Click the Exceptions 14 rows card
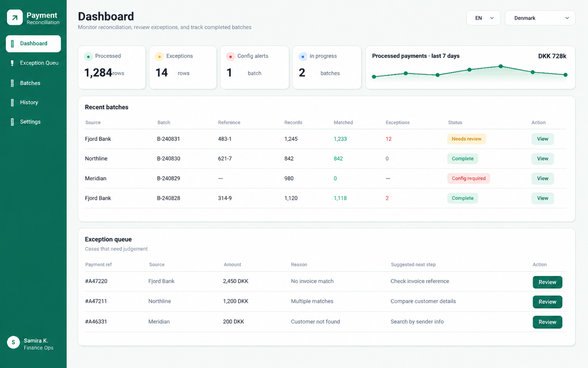Image resolution: width=588 pixels, height=368 pixels. (183, 68)
